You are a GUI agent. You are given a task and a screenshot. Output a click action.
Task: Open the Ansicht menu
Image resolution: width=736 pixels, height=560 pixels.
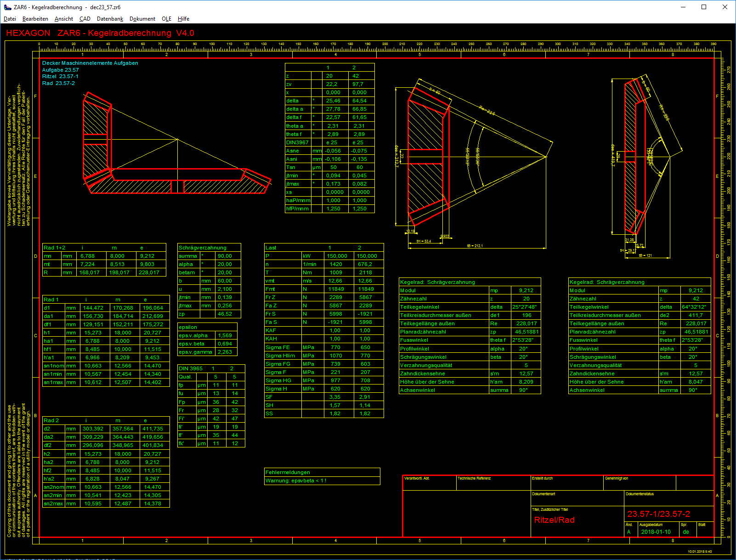pos(63,19)
